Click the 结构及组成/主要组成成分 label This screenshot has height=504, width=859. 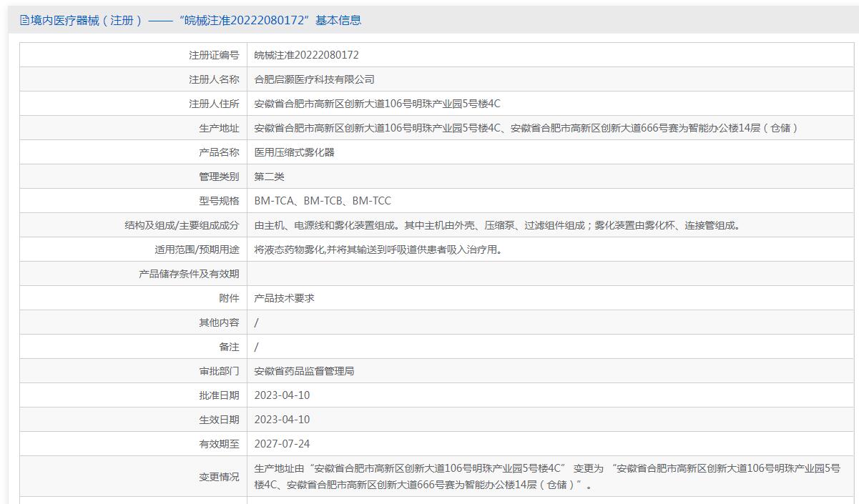coord(182,225)
